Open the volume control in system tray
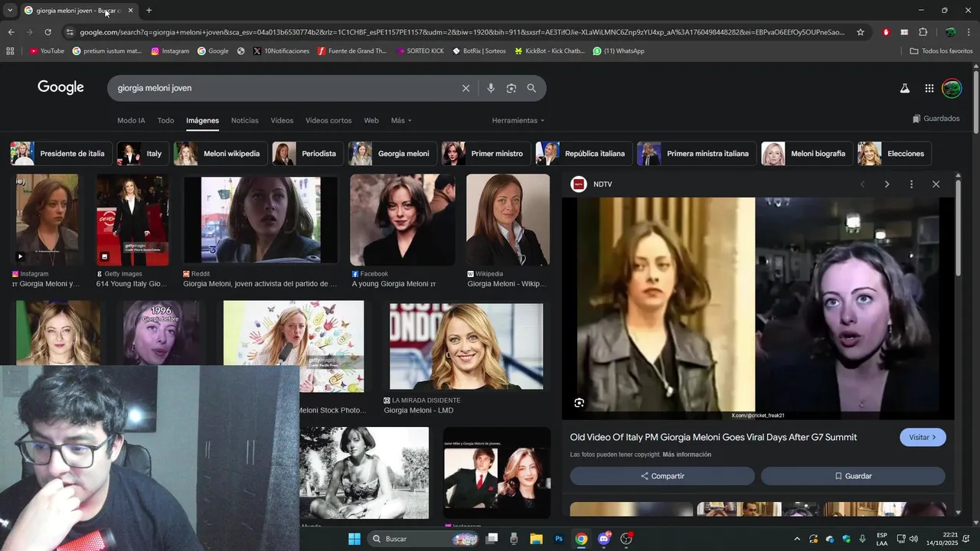980x551 pixels. 913,539
